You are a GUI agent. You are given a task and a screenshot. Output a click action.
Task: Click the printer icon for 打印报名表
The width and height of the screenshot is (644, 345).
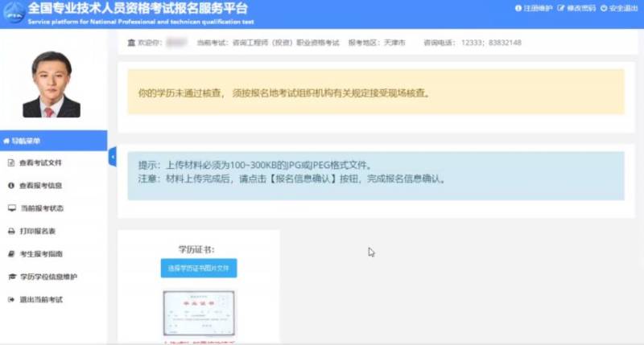coord(11,231)
